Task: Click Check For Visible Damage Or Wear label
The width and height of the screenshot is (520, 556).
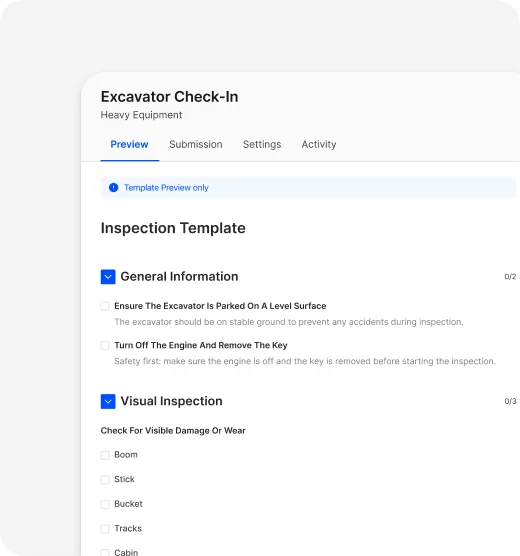Action: click(x=173, y=430)
